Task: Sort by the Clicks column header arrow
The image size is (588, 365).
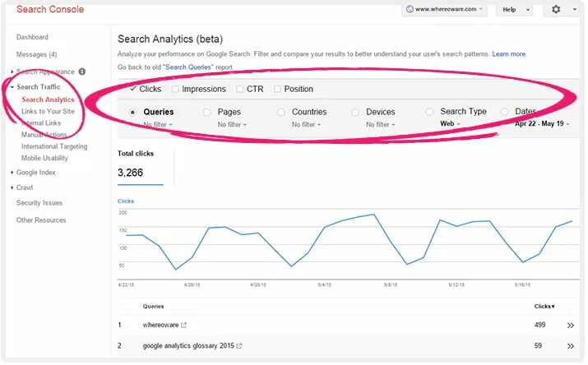Action: point(553,307)
